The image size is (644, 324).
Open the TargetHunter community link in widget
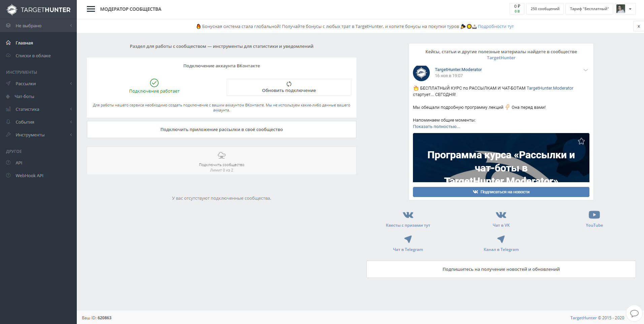point(501,58)
